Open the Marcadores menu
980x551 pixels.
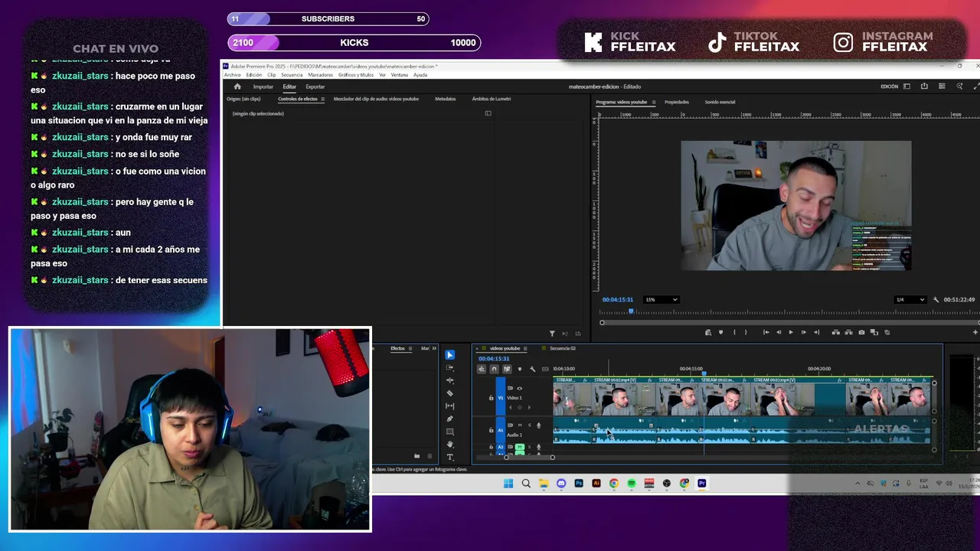pos(320,75)
